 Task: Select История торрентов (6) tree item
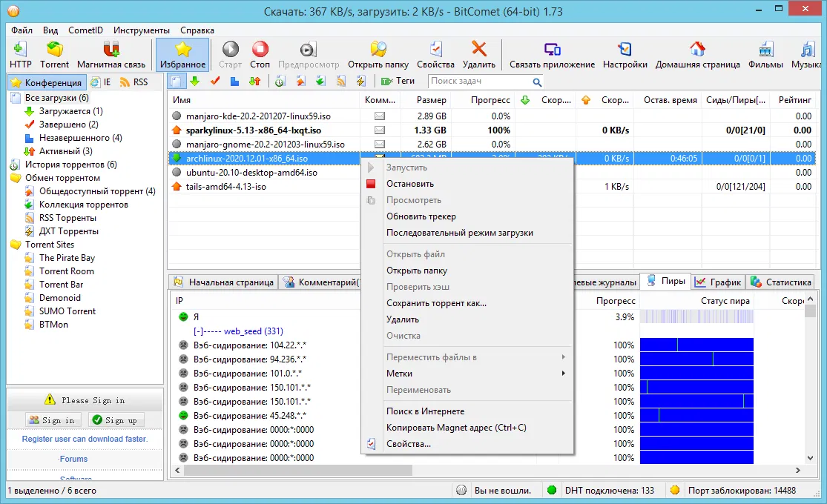[70, 165]
